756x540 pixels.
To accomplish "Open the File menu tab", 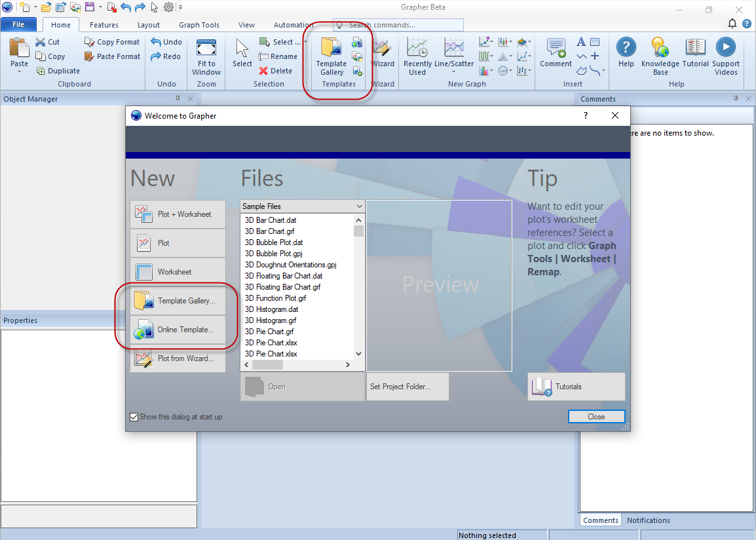I will [18, 25].
